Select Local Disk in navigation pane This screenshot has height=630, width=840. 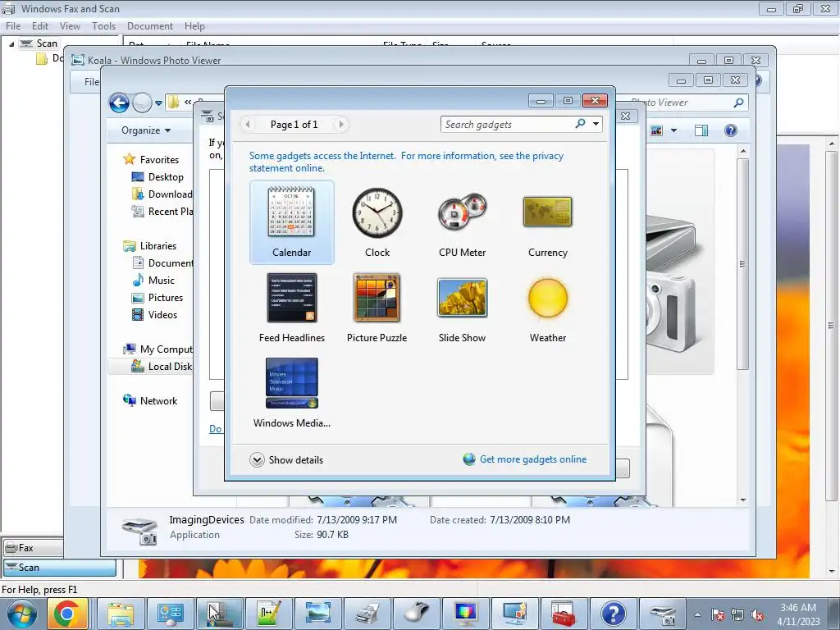coord(162,367)
